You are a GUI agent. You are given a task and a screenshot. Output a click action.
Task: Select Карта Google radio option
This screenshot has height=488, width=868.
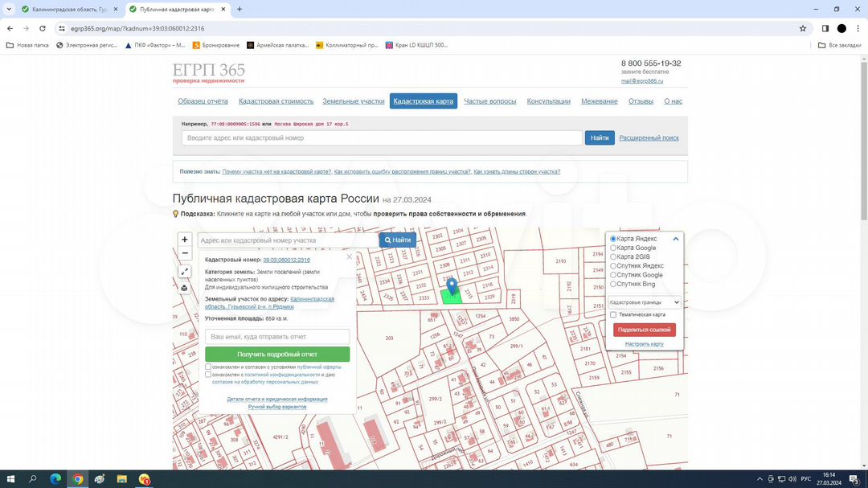[x=614, y=248]
